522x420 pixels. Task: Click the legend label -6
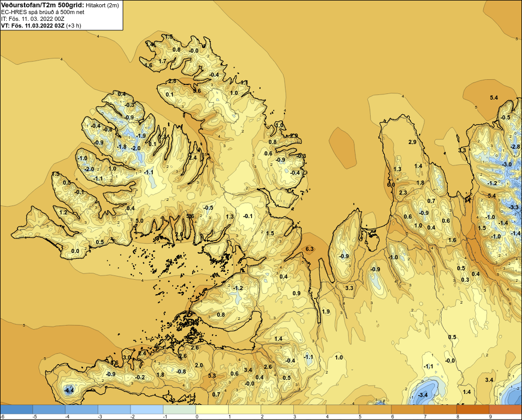point(3,417)
